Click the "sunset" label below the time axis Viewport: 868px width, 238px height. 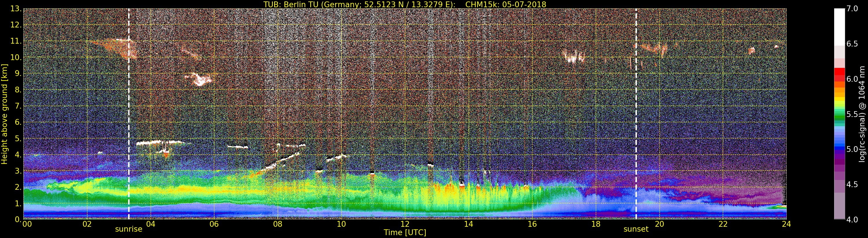point(636,229)
